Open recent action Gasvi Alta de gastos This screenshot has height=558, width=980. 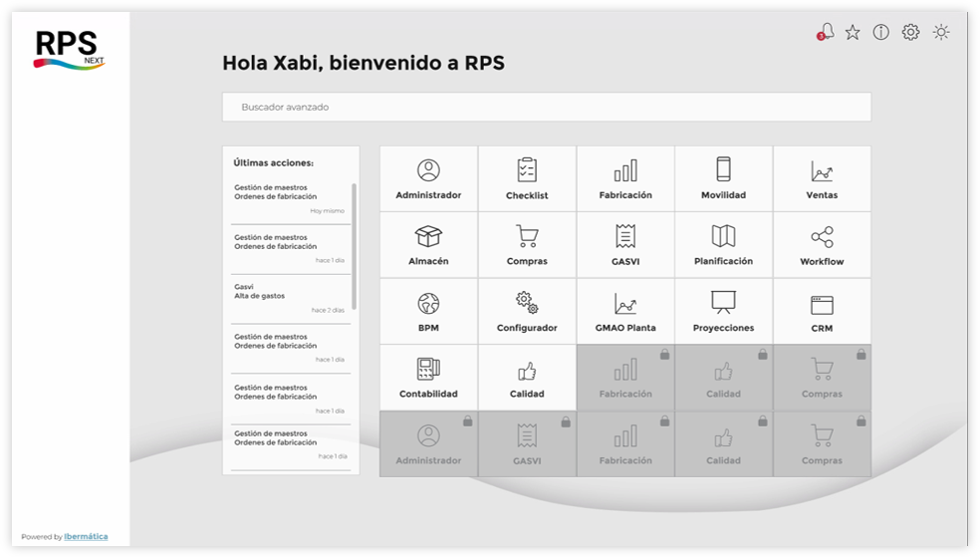coord(291,298)
